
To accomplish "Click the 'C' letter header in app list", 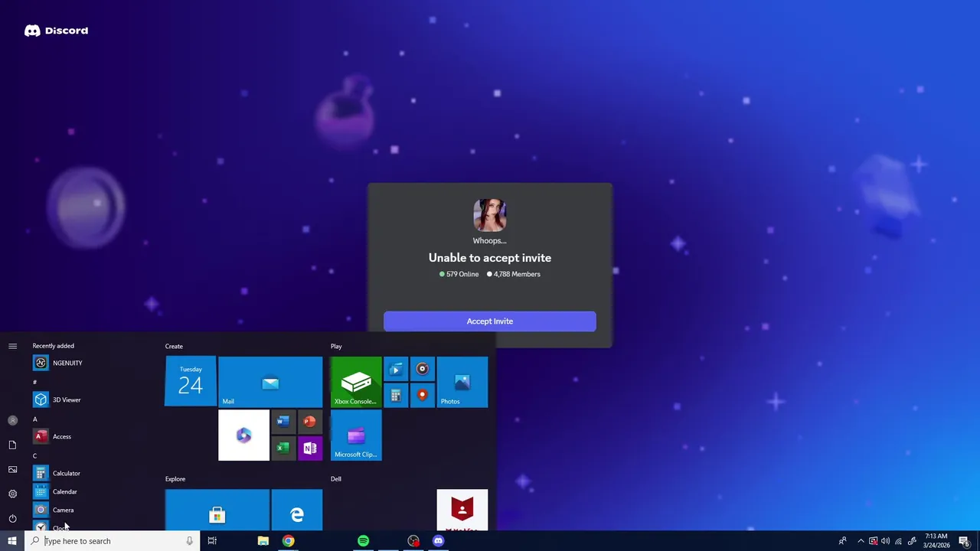I will click(34, 456).
